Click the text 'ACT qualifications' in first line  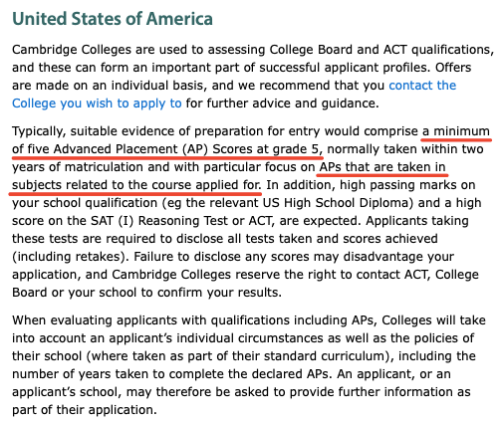pyautogui.click(x=436, y=50)
